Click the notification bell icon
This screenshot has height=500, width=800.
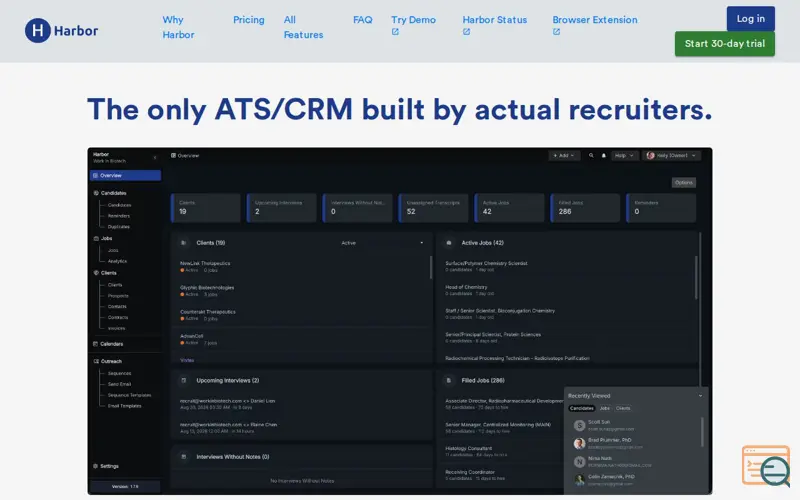[x=604, y=156]
